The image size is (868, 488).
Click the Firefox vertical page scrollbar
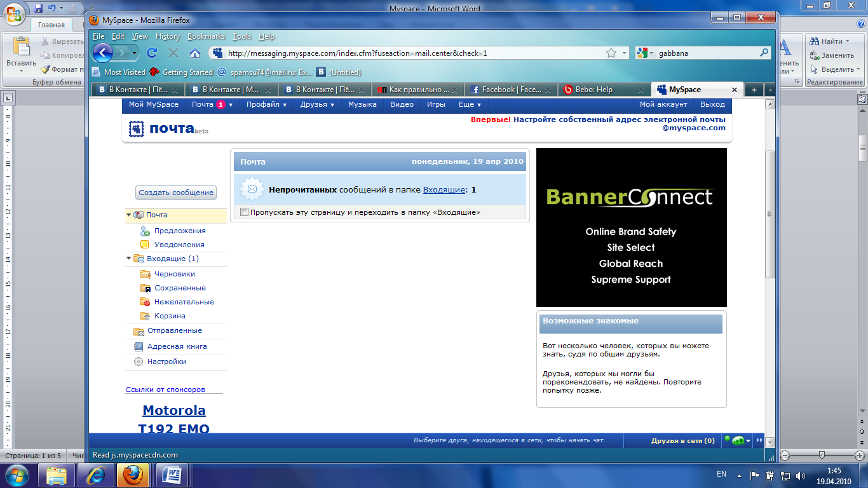click(x=770, y=214)
